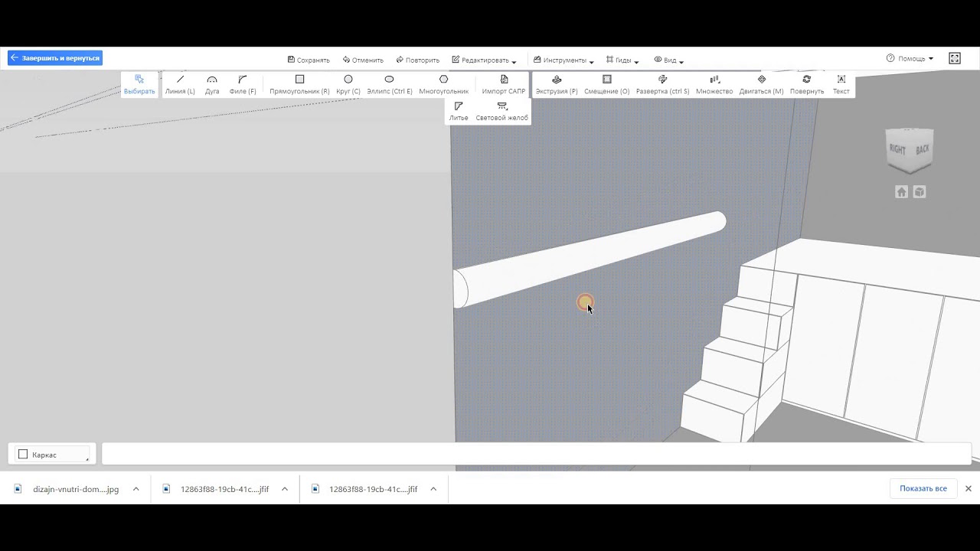The width and height of the screenshot is (980, 551).
Task: Click the home view icon under cube
Action: [902, 192]
